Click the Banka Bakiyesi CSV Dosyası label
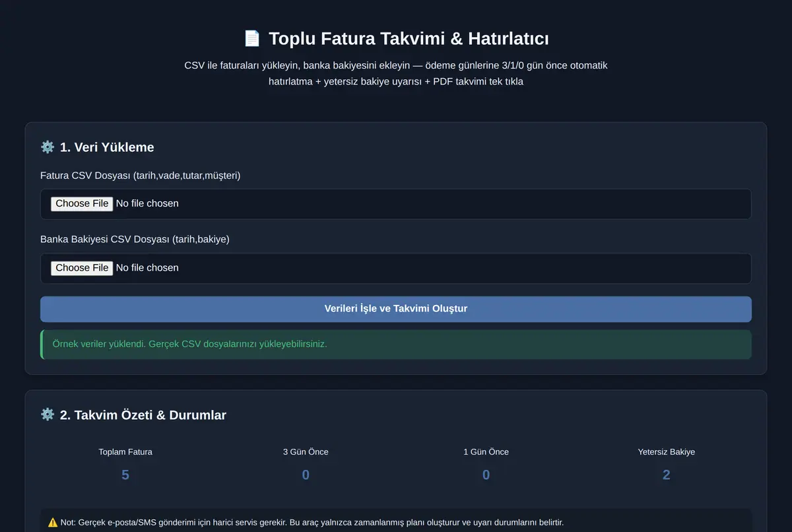Viewport: 792px width, 532px height. [x=135, y=240]
